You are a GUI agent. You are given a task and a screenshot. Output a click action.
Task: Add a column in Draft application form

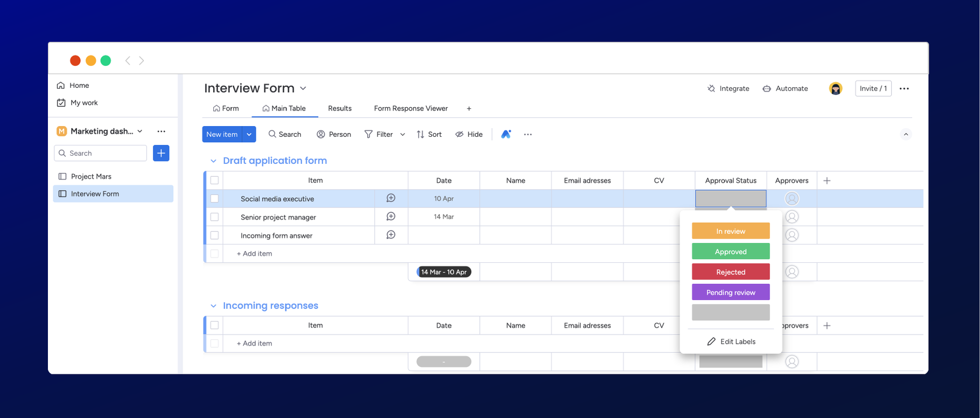[x=827, y=180]
